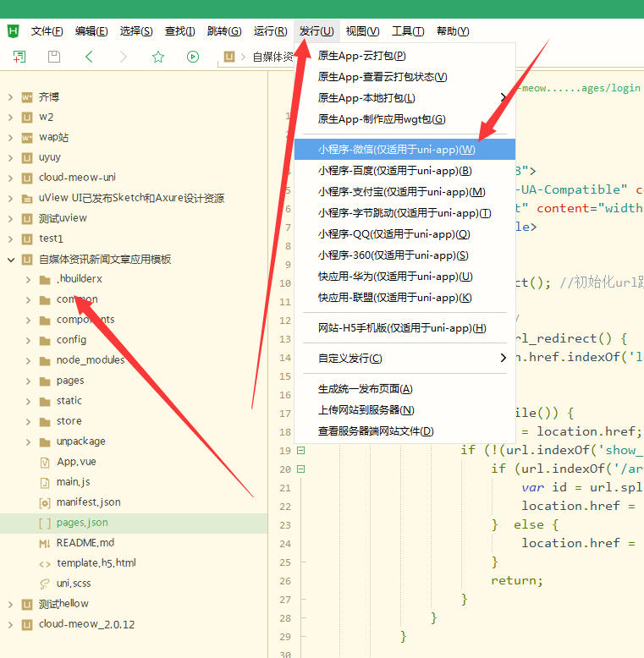Click the HBuilderX logo icon
644x658 pixels.
[14, 31]
